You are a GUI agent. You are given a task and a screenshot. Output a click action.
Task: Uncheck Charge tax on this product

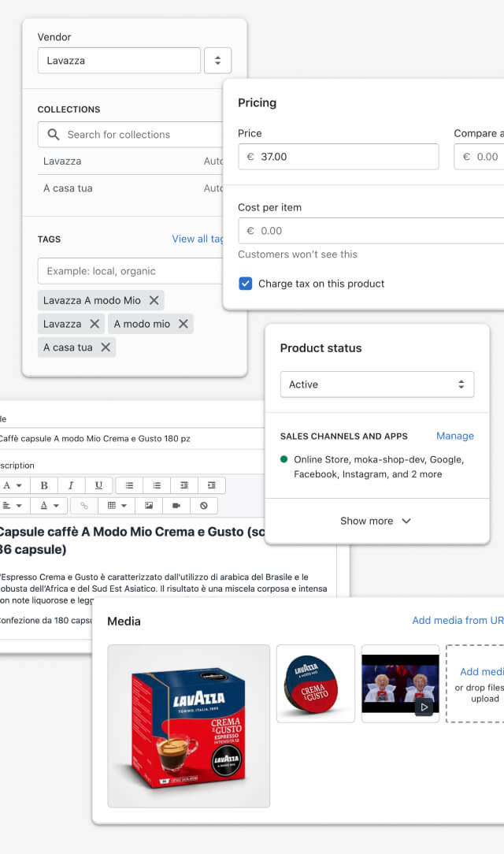pos(246,284)
